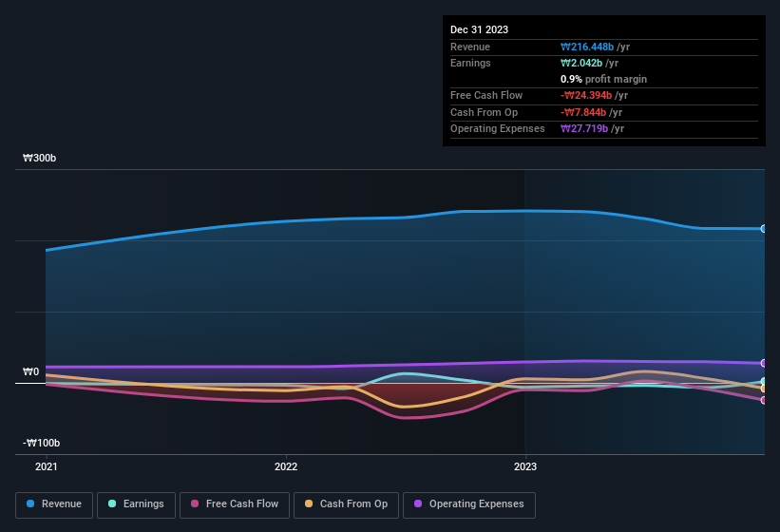
Task: Click the ₩2.042b earnings value
Action: pyautogui.click(x=581, y=63)
